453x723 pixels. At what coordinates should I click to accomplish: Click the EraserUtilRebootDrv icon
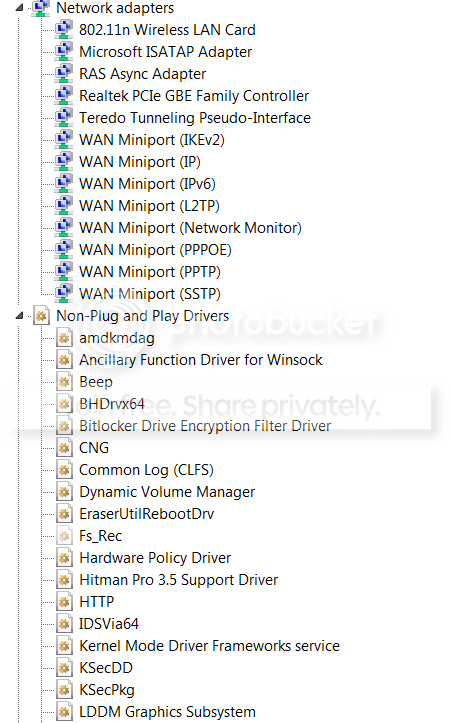(64, 514)
